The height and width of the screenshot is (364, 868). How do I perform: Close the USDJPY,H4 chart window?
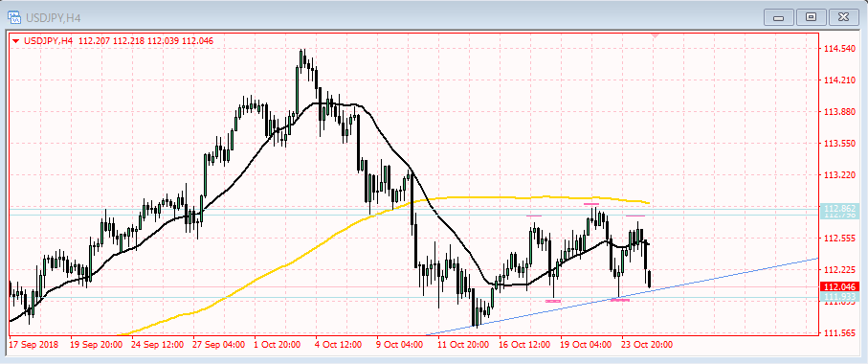point(843,18)
